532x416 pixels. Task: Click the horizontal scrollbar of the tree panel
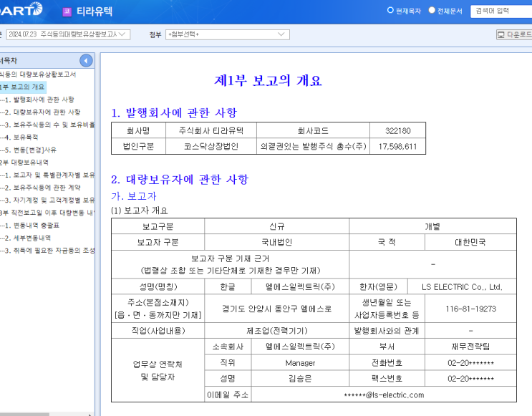[24, 415]
